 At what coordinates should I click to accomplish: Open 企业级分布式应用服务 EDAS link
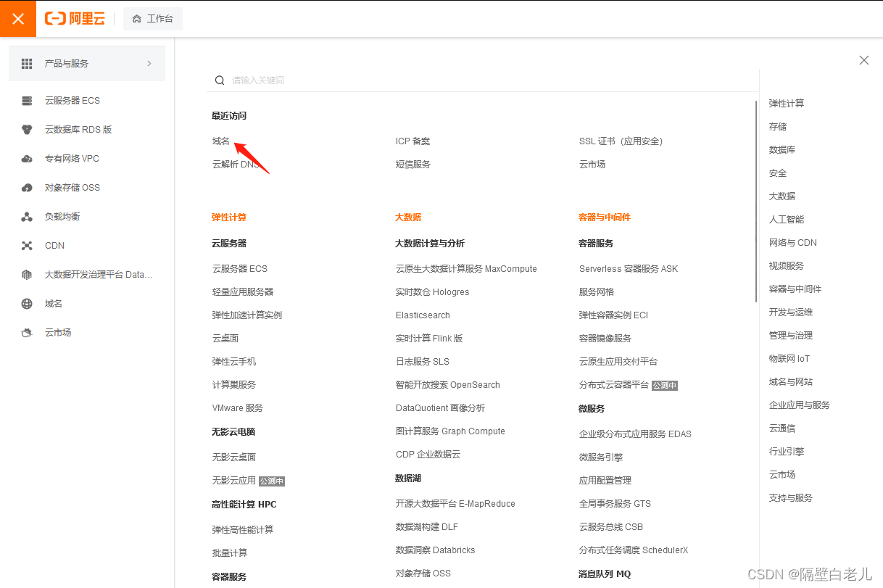pyautogui.click(x=635, y=434)
